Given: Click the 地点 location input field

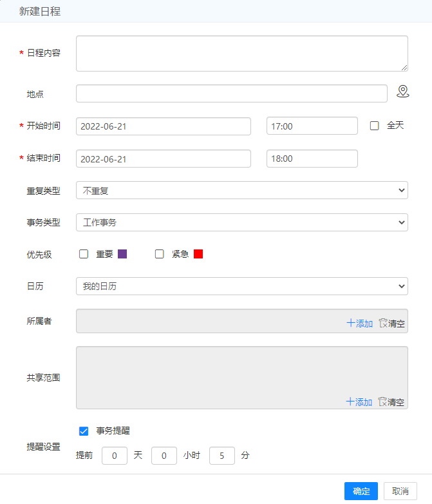Looking at the screenshot, I should coord(231,93).
